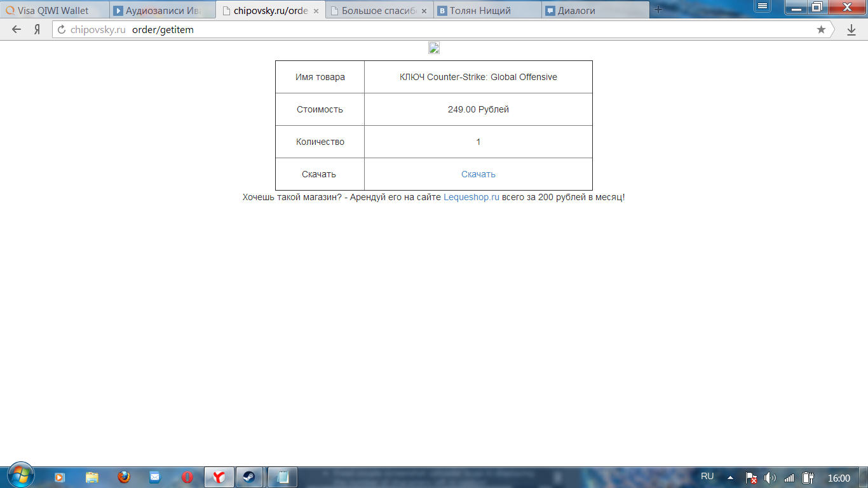Click the Количество label cell

(320, 142)
